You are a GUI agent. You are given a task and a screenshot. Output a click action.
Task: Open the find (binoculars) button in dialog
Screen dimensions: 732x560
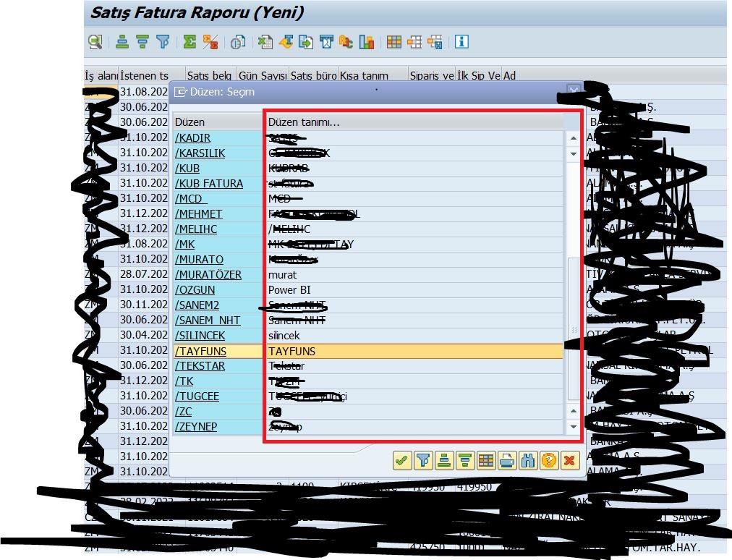pos(528,461)
